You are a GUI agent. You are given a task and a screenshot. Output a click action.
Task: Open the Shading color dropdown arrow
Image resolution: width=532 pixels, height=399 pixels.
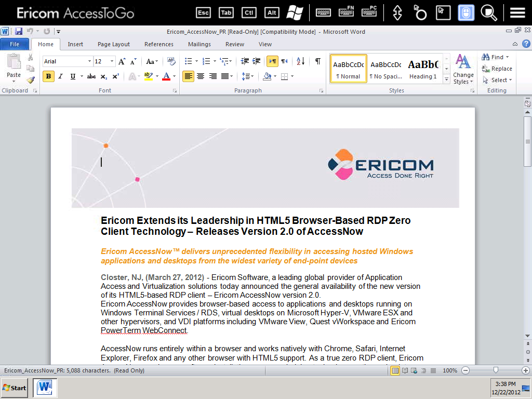[275, 76]
